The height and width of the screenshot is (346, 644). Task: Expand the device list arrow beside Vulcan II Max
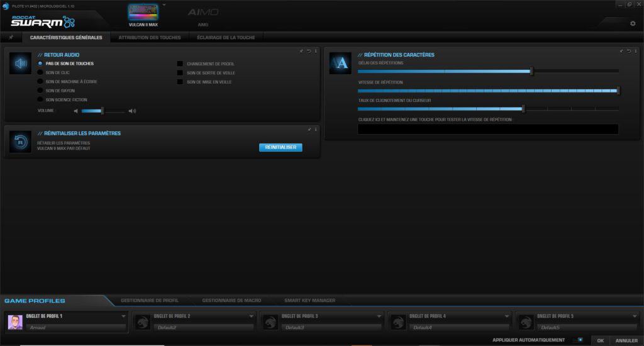pos(164,4)
